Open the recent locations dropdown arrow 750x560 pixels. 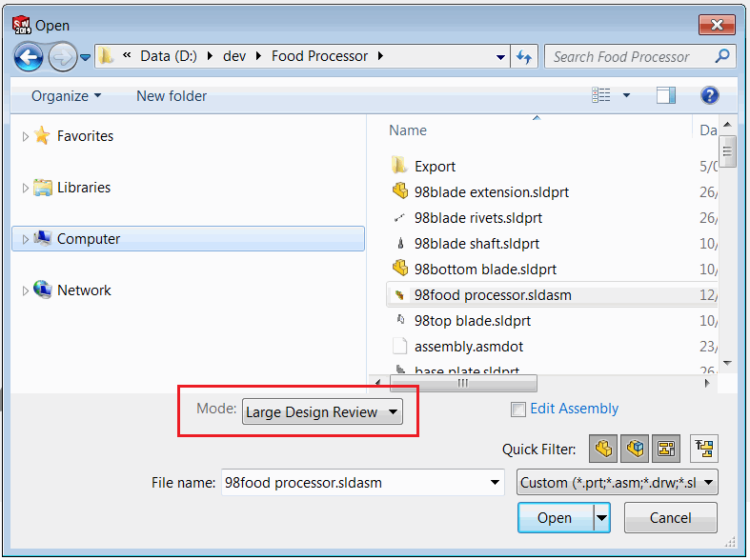tap(85, 57)
